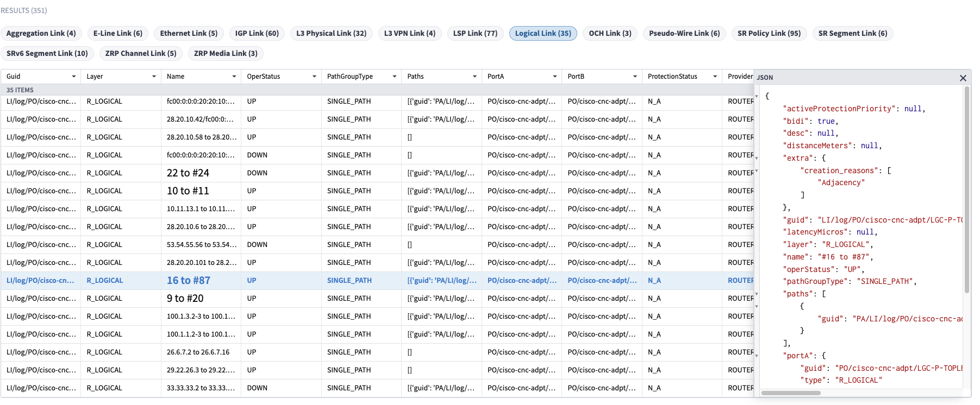Open the PathGroupType column filter dropdown
This screenshot has height=405, width=980.
tap(394, 77)
